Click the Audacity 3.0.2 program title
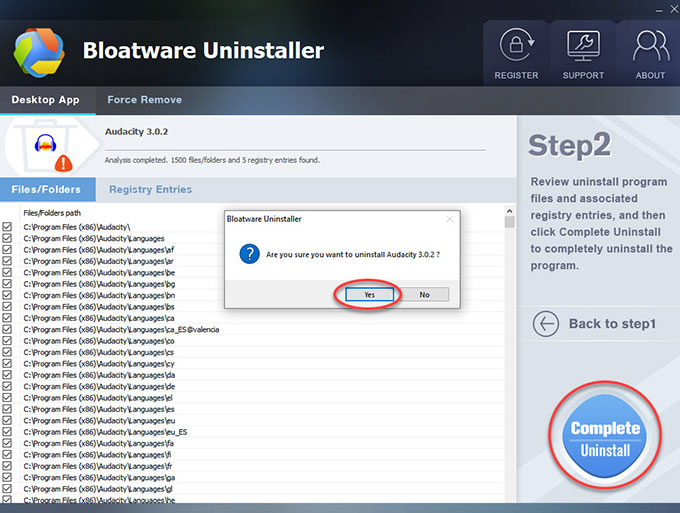 [x=136, y=131]
